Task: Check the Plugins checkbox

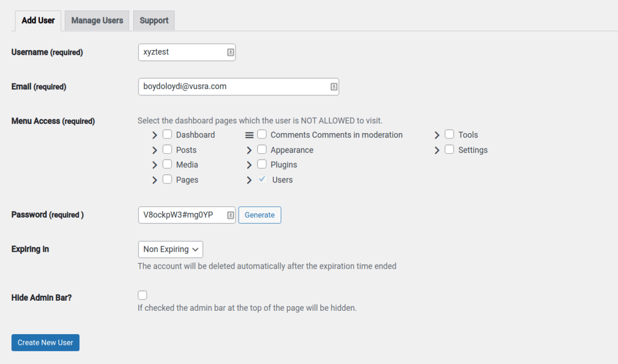Action: tap(262, 164)
